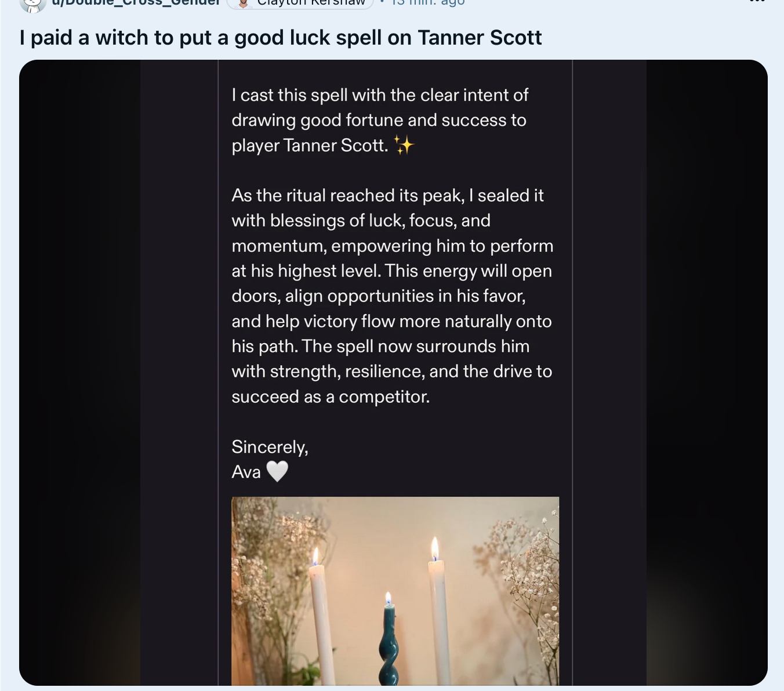Click the white heart emoji beside 'Ava'
Screen dimensions: 784x691
pos(277,471)
